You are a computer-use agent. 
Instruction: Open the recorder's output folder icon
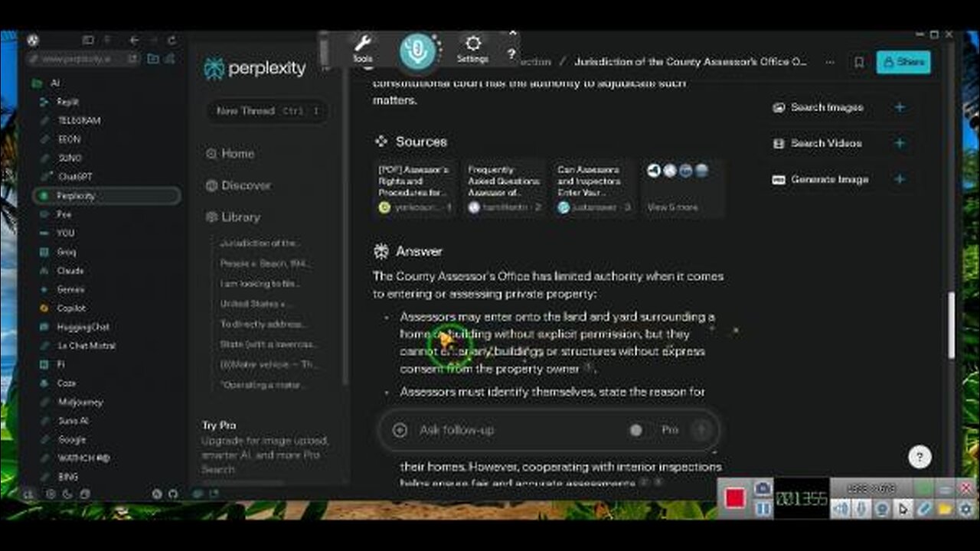click(945, 508)
